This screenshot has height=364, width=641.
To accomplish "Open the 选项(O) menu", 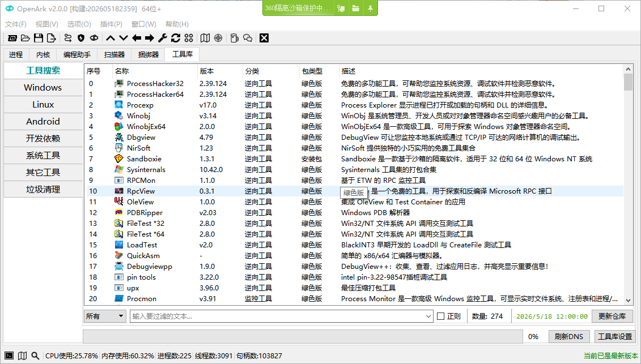I will click(79, 24).
